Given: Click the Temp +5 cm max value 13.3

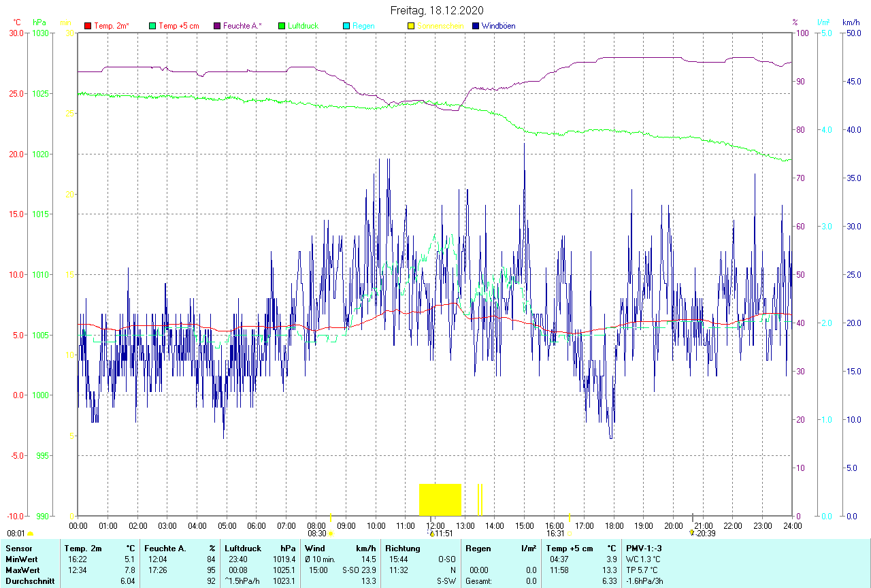Looking at the screenshot, I should [x=610, y=570].
